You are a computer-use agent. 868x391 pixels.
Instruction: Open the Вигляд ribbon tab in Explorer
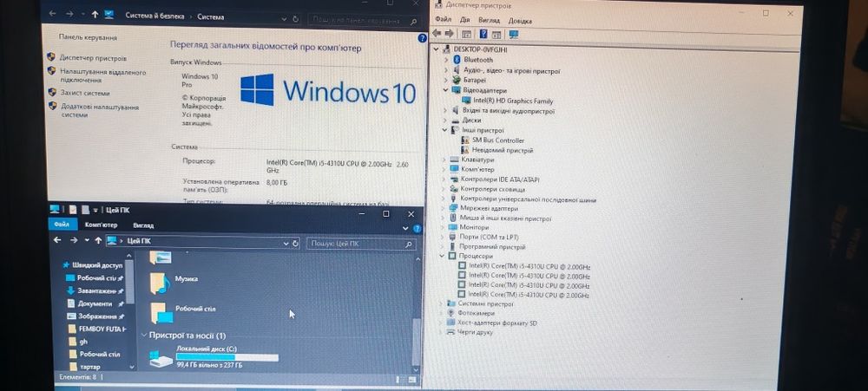143,225
